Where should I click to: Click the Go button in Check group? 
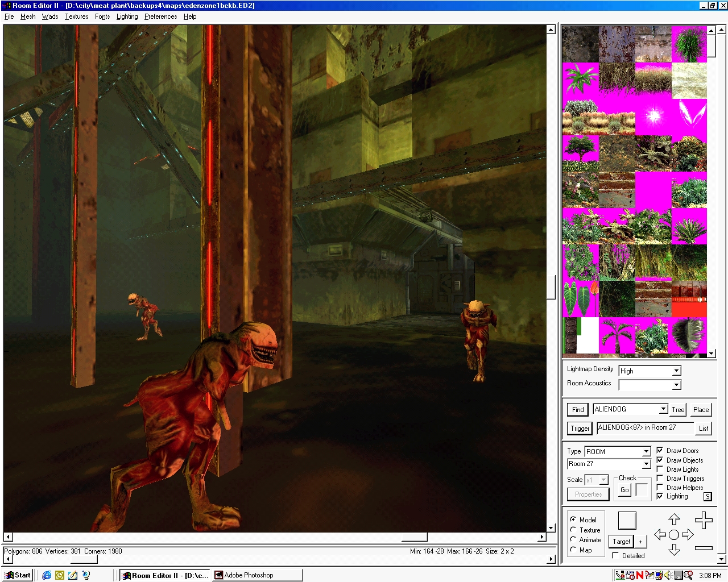pyautogui.click(x=624, y=490)
